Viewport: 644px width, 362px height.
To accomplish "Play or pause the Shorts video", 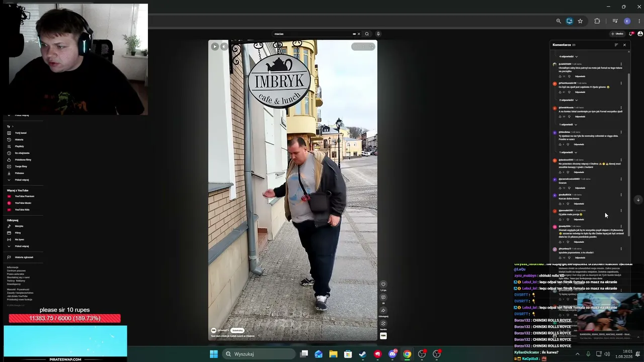I will [x=215, y=46].
